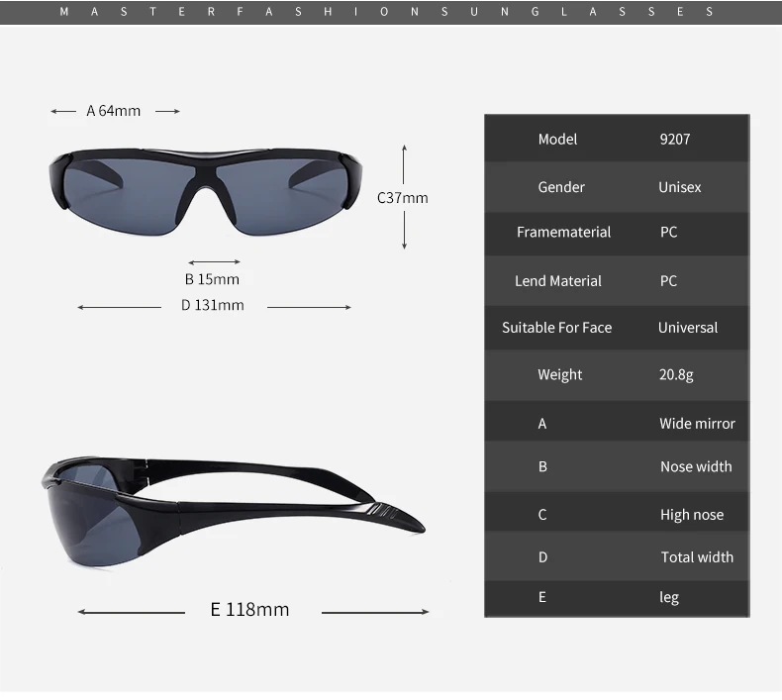Image resolution: width=782 pixels, height=700 pixels.
Task: Click the 'D' row label in table
Action: [x=543, y=557]
